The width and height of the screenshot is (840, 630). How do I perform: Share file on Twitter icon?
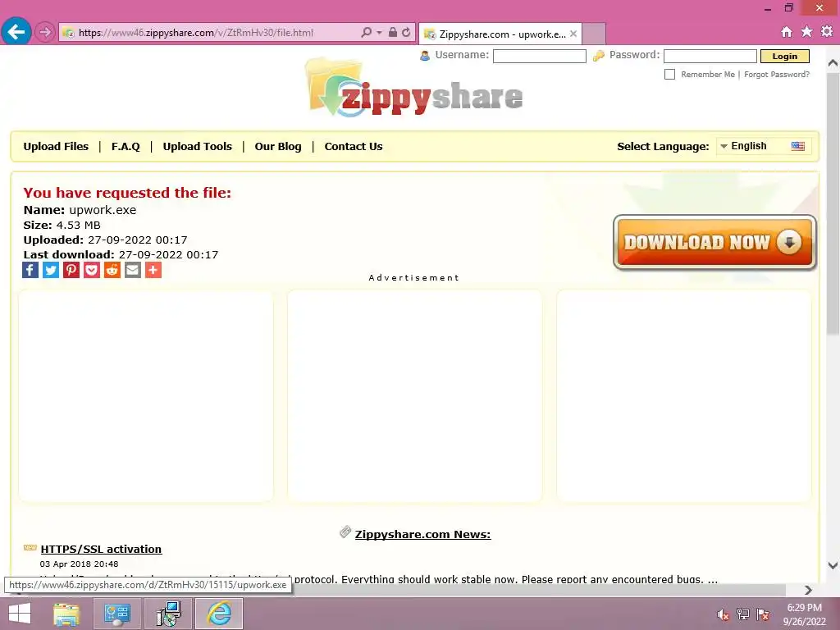(x=51, y=270)
